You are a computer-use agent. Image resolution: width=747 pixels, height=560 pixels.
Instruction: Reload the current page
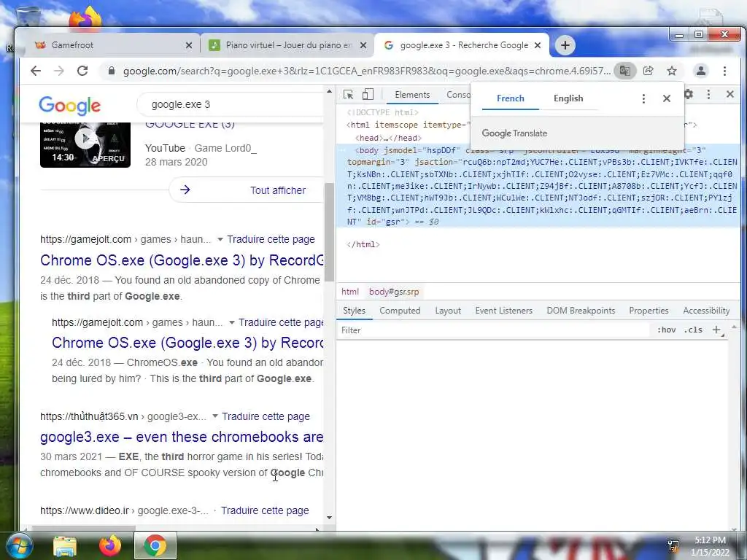[x=82, y=71]
